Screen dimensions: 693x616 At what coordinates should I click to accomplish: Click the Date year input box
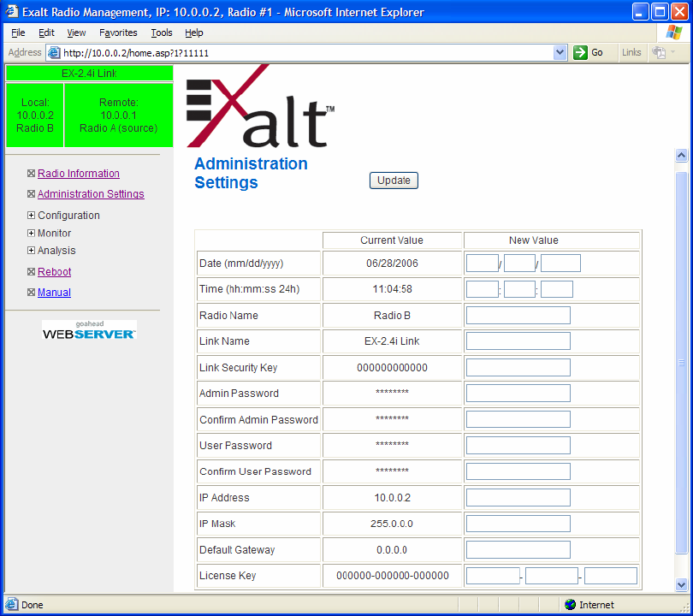(x=560, y=263)
